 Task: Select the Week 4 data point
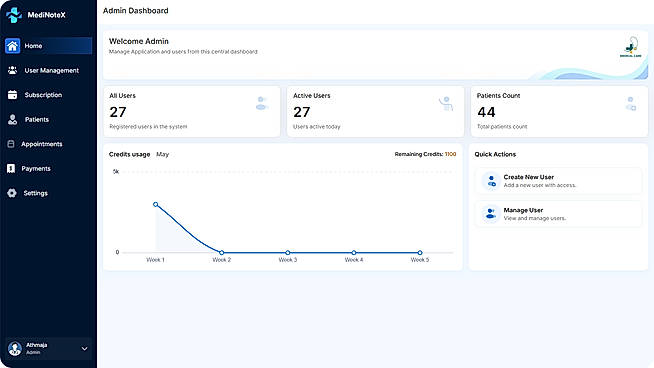tap(354, 252)
